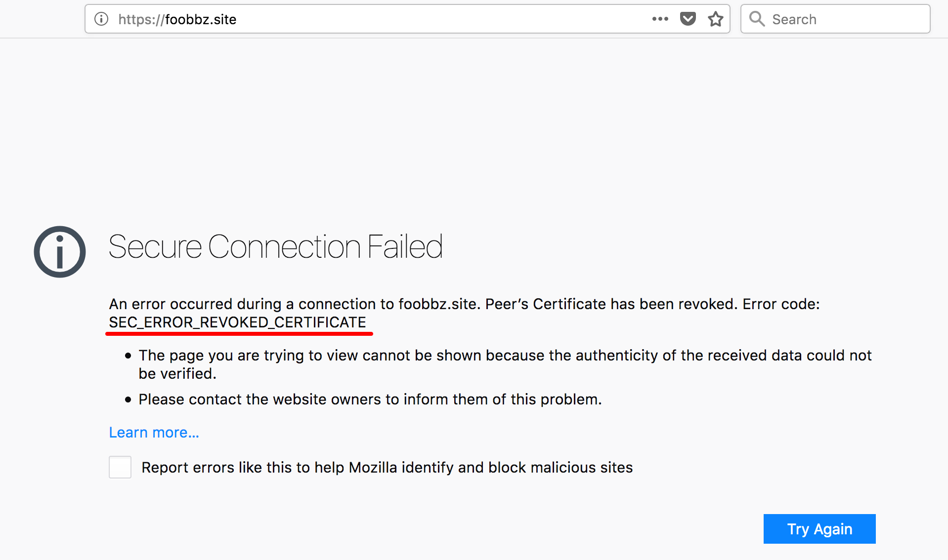Click the bullet about authenticity not verified
Viewport: 948px width, 560px height.
505,364
